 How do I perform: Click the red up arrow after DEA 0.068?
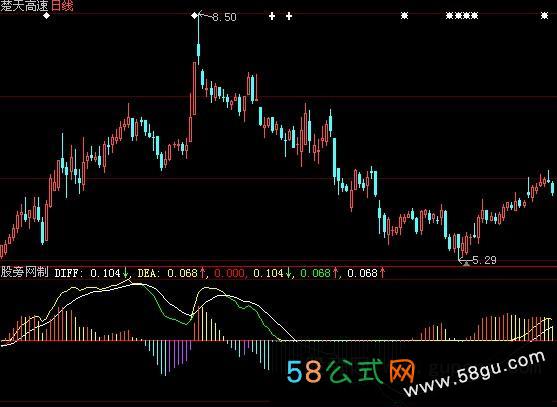[x=202, y=273]
